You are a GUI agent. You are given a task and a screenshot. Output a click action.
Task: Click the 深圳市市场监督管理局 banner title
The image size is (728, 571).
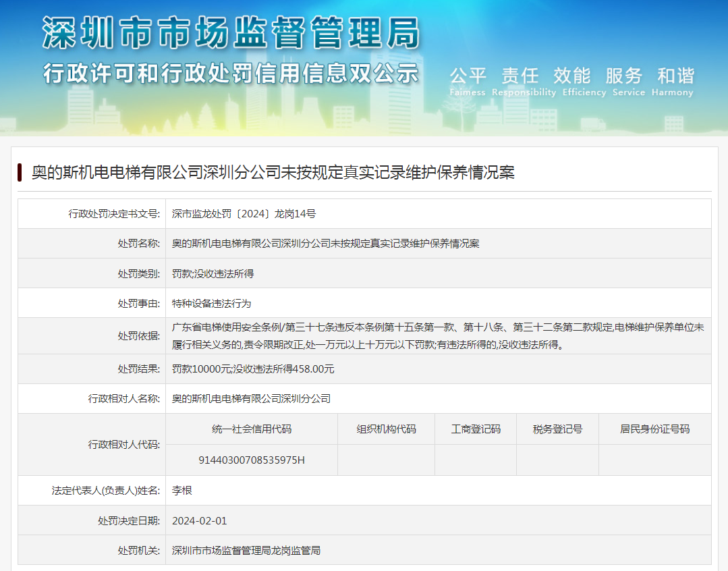pyautogui.click(x=231, y=32)
